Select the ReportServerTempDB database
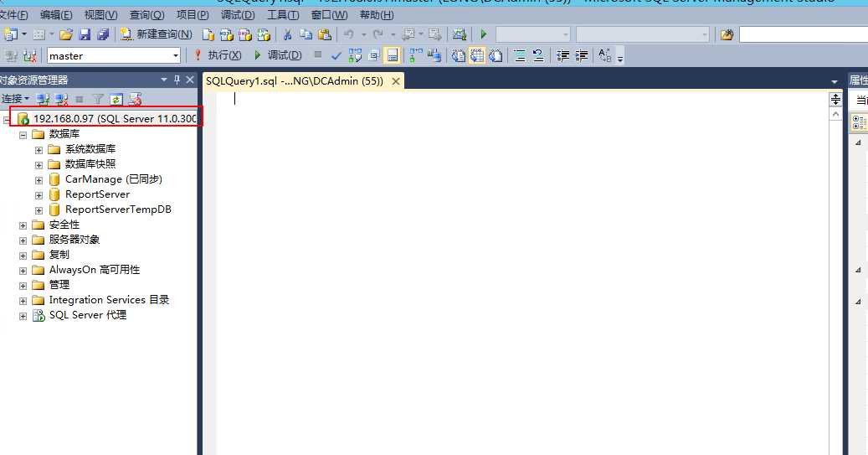 tap(118, 209)
